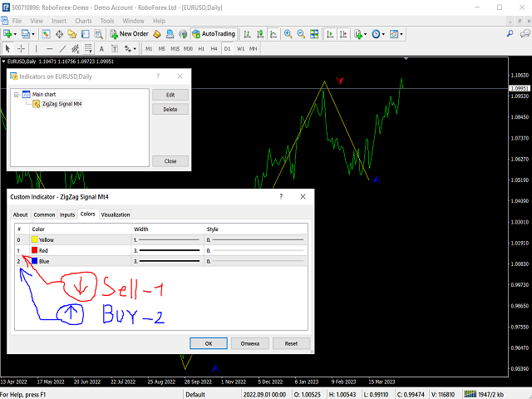Click the Отмена cancel button
Image resolution: width=532 pixels, height=399 pixels.
coord(250,343)
